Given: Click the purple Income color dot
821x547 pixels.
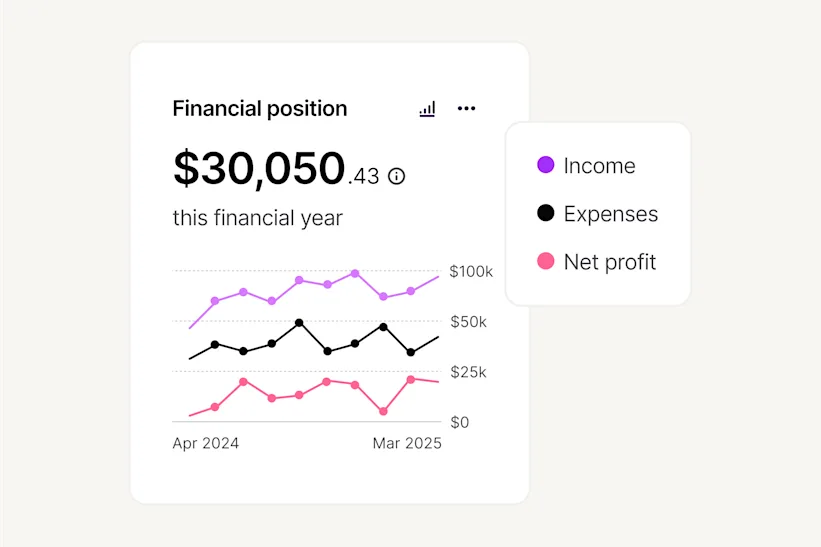Looking at the screenshot, I should pyautogui.click(x=546, y=165).
